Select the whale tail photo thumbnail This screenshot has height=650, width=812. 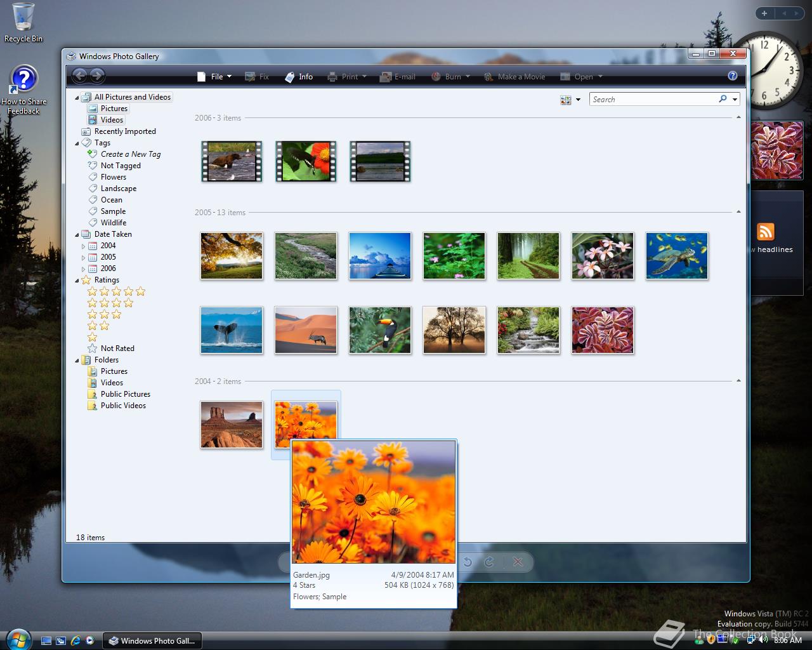pos(232,330)
